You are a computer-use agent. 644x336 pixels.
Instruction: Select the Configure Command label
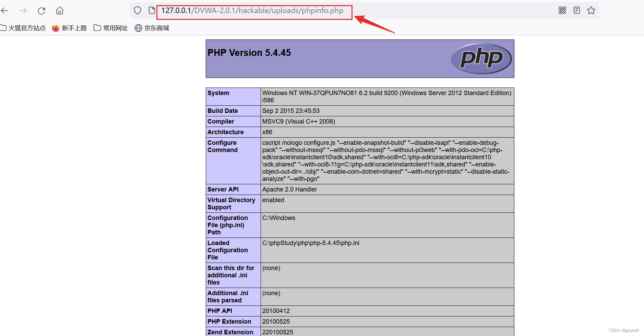[x=223, y=146]
